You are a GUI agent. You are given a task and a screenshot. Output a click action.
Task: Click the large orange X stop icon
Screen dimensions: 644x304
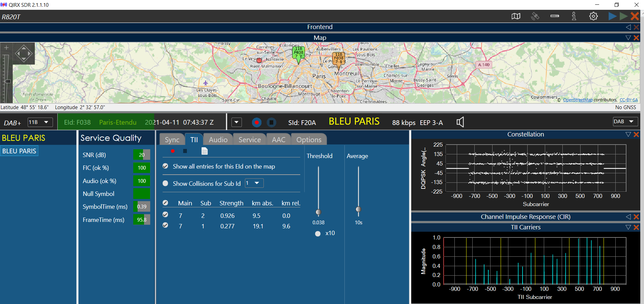click(x=635, y=16)
